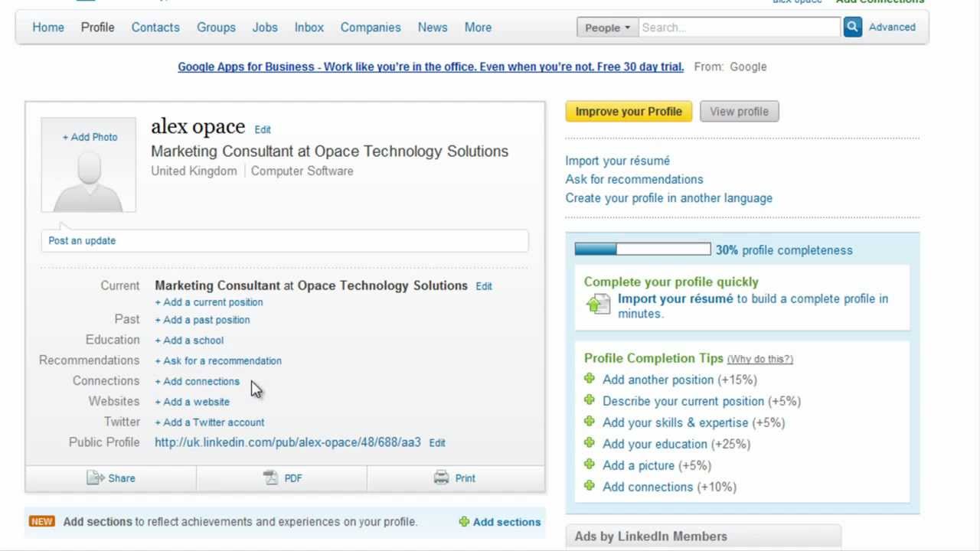Click the View profile button
This screenshot has width=980, height=551.
[739, 111]
